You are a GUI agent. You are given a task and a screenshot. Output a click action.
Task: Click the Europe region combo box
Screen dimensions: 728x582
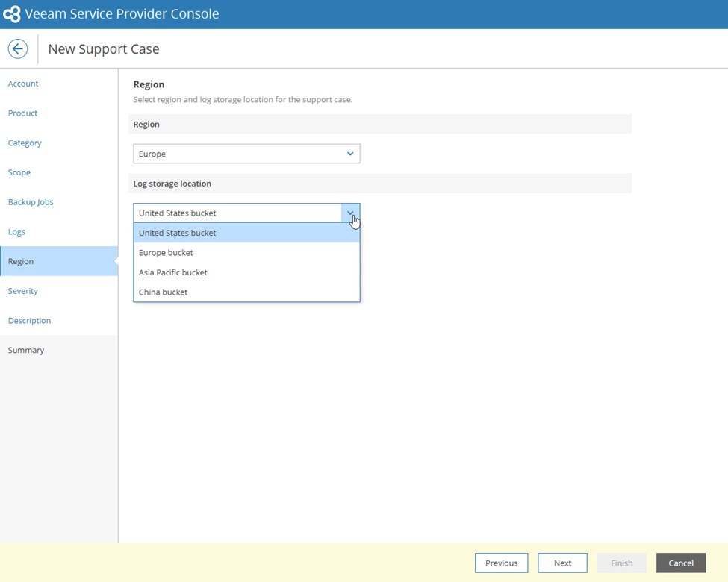pyautogui.click(x=246, y=154)
